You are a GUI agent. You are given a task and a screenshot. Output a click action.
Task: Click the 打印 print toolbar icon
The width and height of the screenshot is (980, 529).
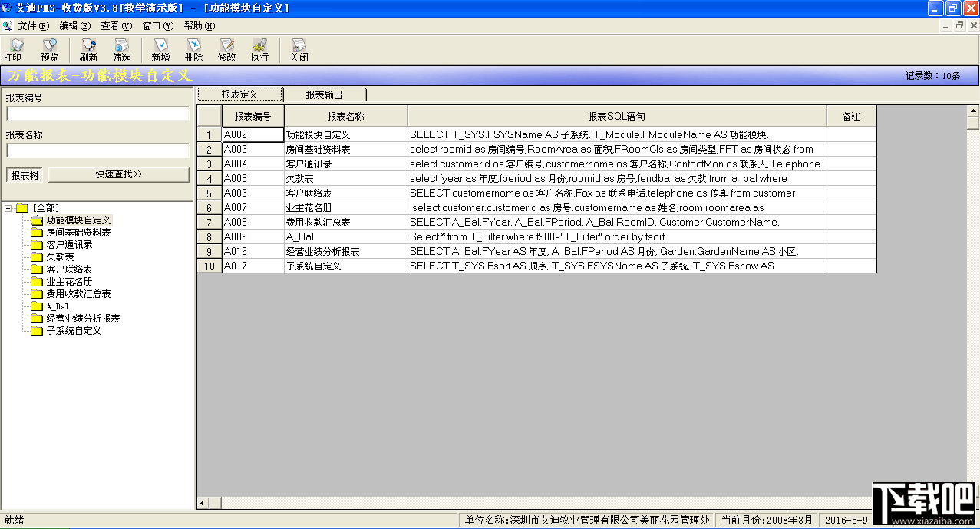pos(12,51)
